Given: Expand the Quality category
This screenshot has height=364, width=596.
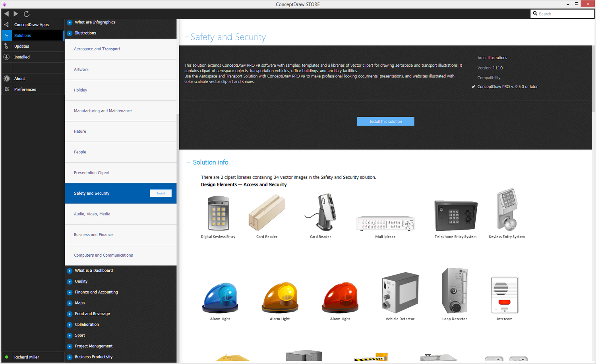Looking at the screenshot, I should pos(70,281).
